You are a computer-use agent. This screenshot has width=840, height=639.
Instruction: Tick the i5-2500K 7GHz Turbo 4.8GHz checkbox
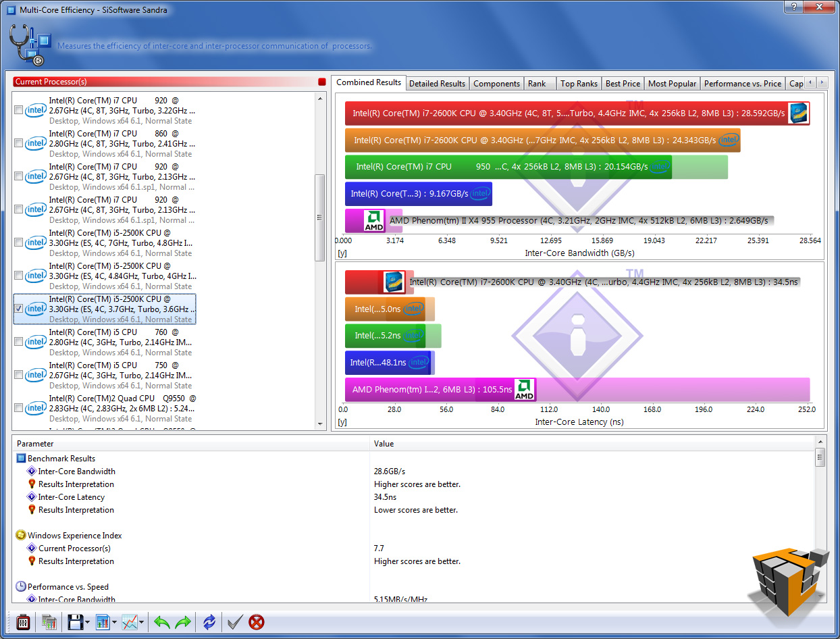pos(18,242)
